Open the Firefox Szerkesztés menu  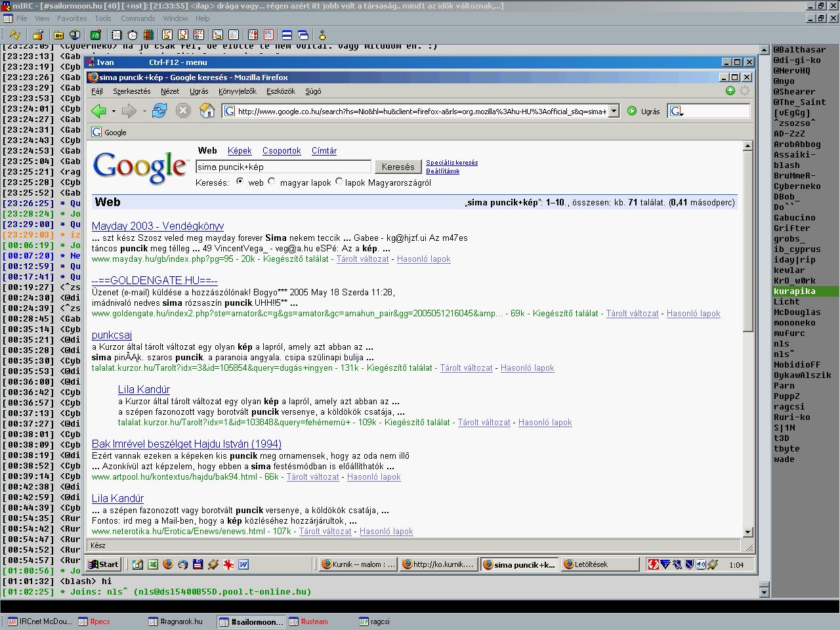[x=132, y=91]
